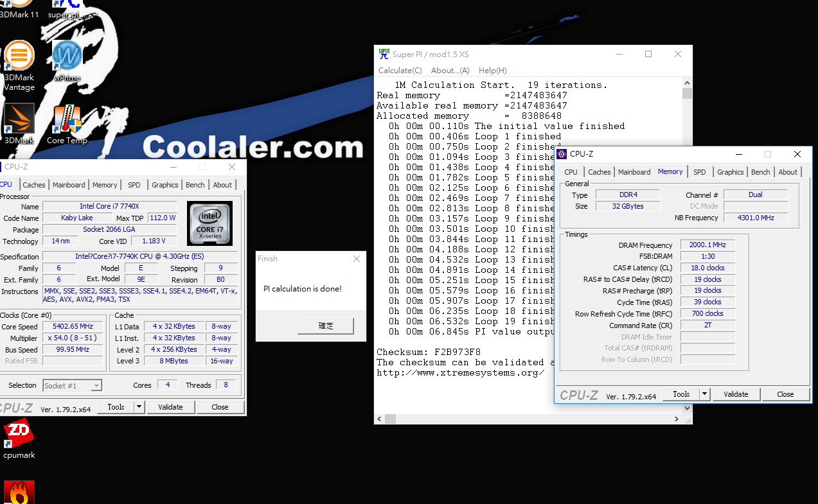The width and height of the screenshot is (818, 504).
Task: Close the Finish dialog with X
Action: 357,259
